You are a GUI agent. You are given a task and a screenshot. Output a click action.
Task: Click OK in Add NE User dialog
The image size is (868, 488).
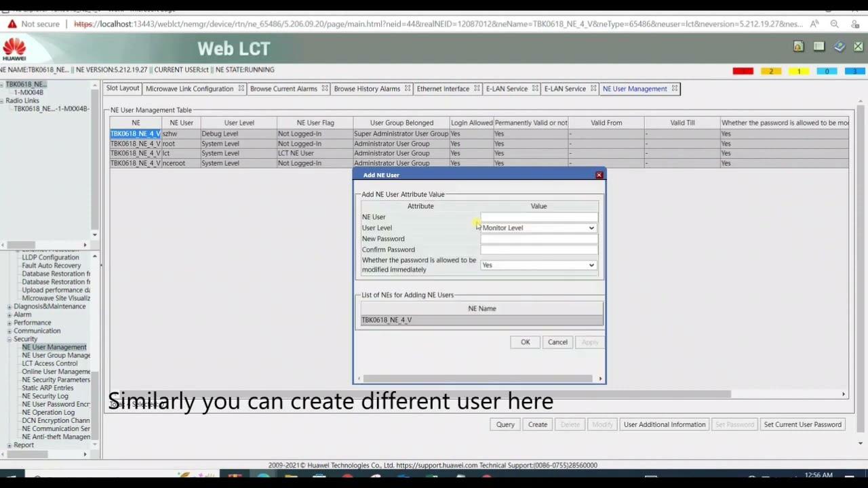[x=526, y=342]
